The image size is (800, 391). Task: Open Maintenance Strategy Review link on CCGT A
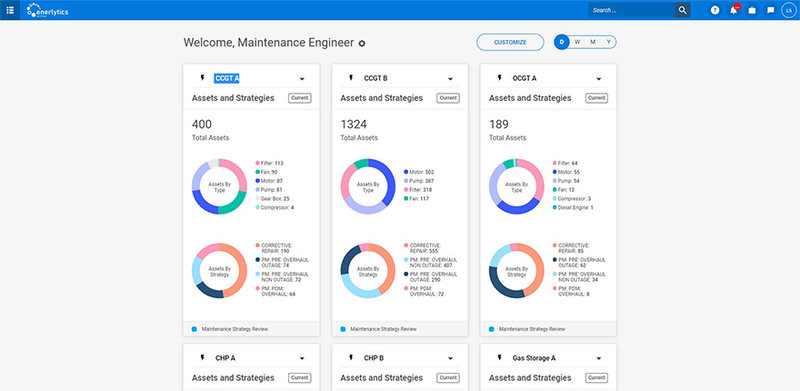coord(235,329)
